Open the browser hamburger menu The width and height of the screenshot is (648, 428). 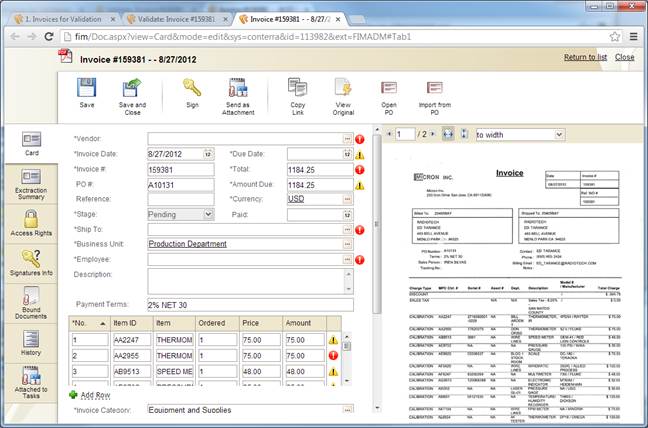click(x=634, y=36)
